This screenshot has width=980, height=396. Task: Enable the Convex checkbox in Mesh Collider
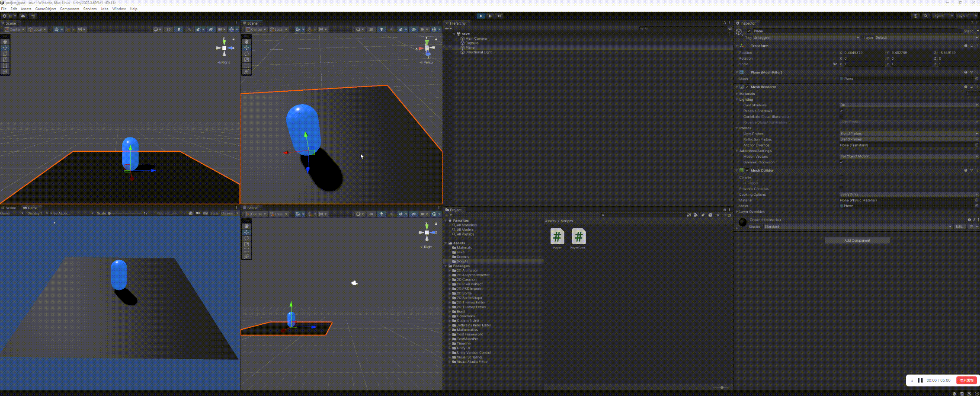click(x=841, y=177)
